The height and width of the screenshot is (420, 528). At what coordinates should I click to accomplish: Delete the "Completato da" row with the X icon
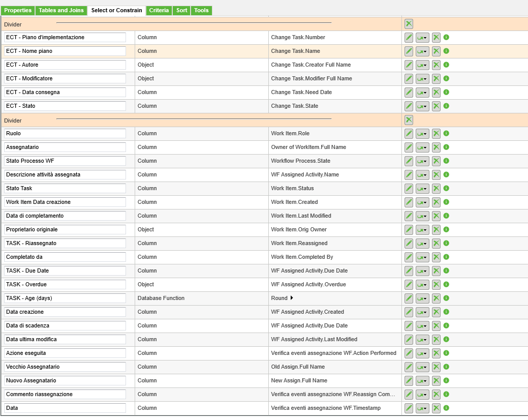point(436,257)
